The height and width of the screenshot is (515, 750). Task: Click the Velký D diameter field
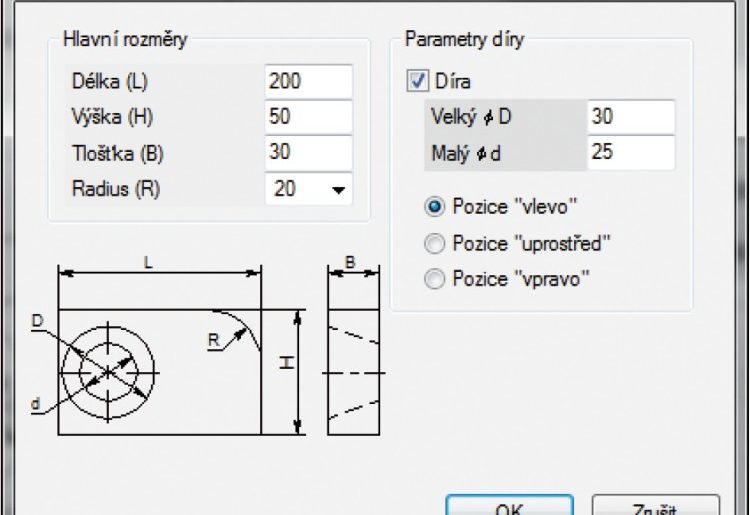point(630,117)
